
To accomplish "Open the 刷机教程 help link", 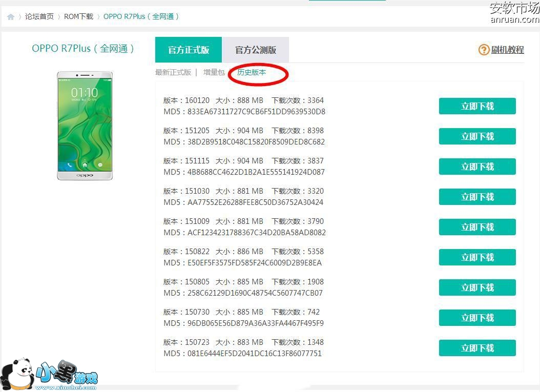I will (507, 50).
